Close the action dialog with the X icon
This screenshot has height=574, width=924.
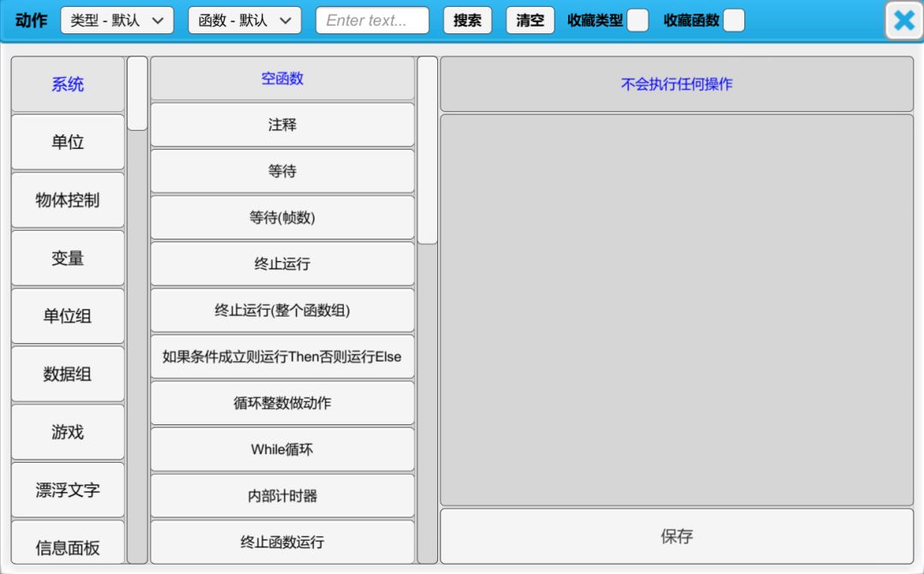click(903, 21)
